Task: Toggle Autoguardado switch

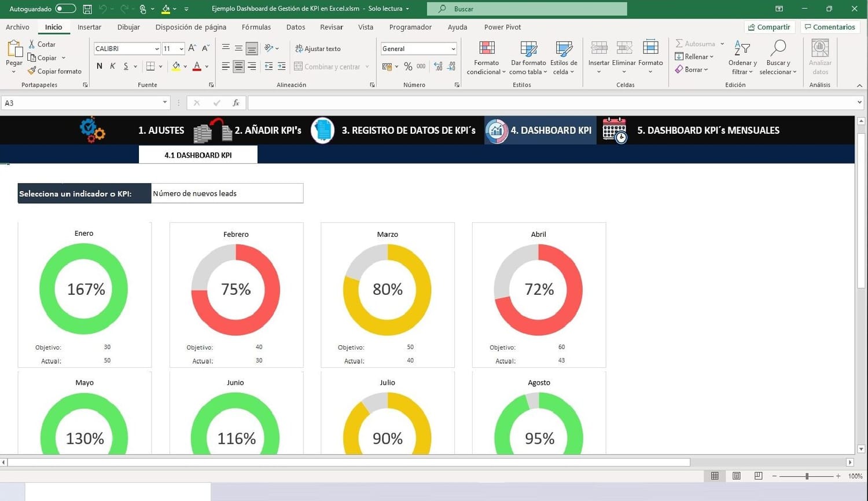Action: tap(65, 9)
